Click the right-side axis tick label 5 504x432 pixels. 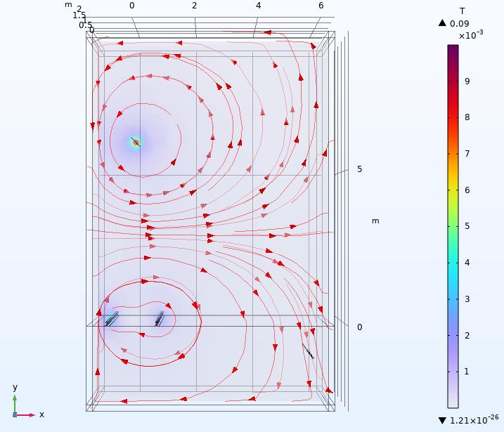click(x=359, y=169)
